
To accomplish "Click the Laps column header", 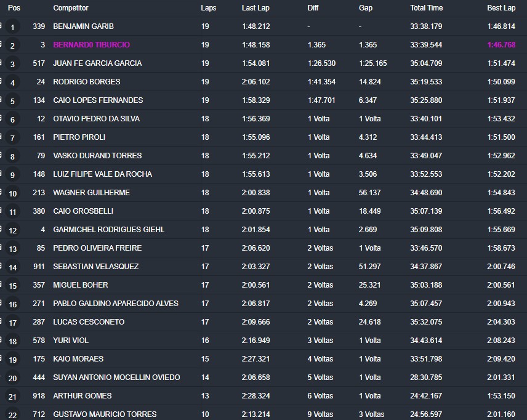I will point(208,8).
